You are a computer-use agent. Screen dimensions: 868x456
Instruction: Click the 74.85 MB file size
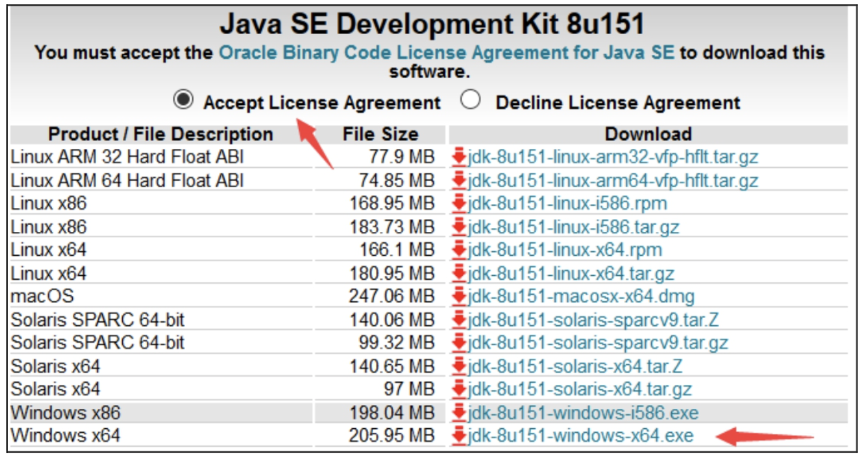(x=397, y=180)
